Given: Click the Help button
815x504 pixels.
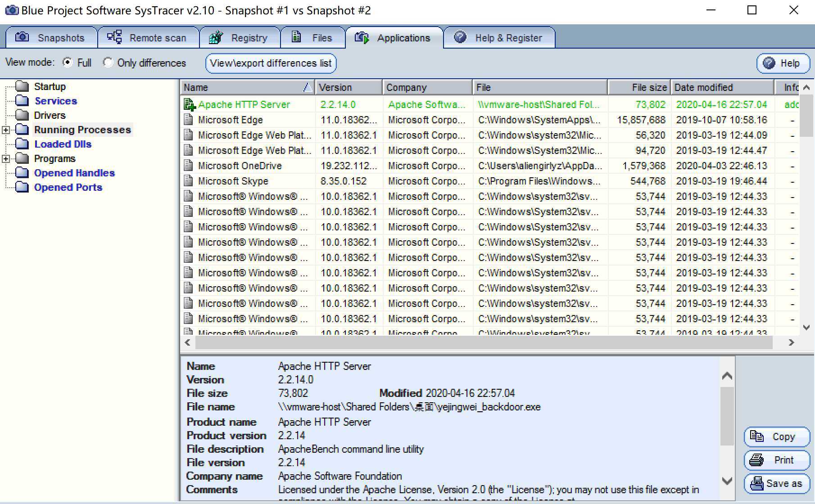Looking at the screenshot, I should (783, 63).
